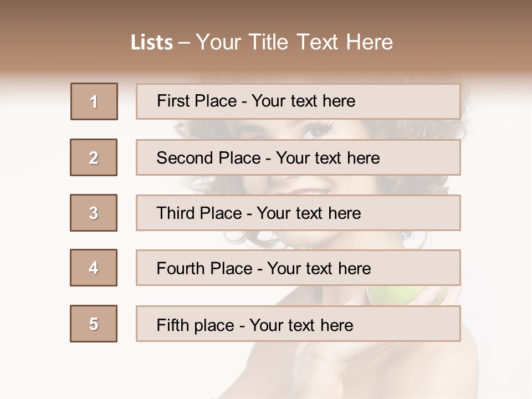The image size is (532, 399).
Task: Click the number 5 square
Action: (94, 324)
